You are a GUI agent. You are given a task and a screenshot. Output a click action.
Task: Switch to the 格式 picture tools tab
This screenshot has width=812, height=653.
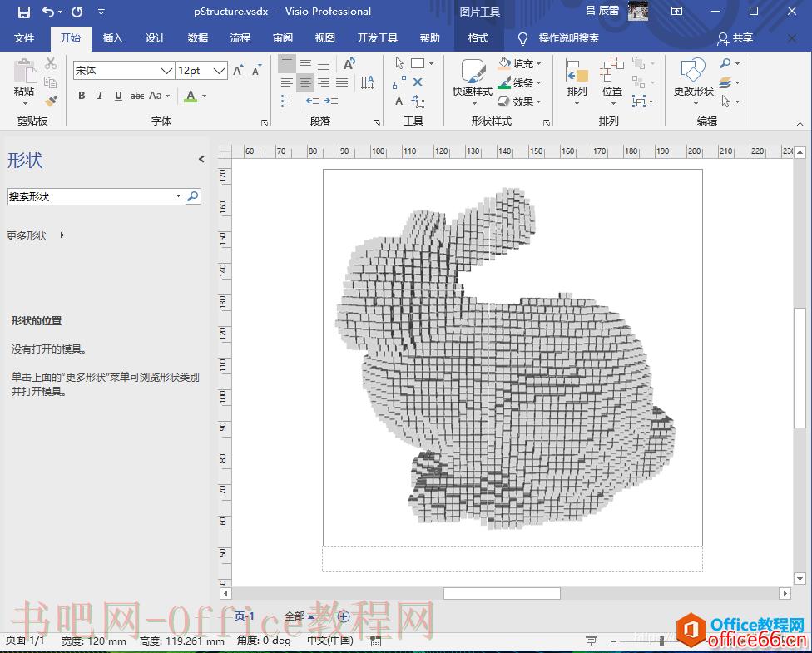(478, 37)
